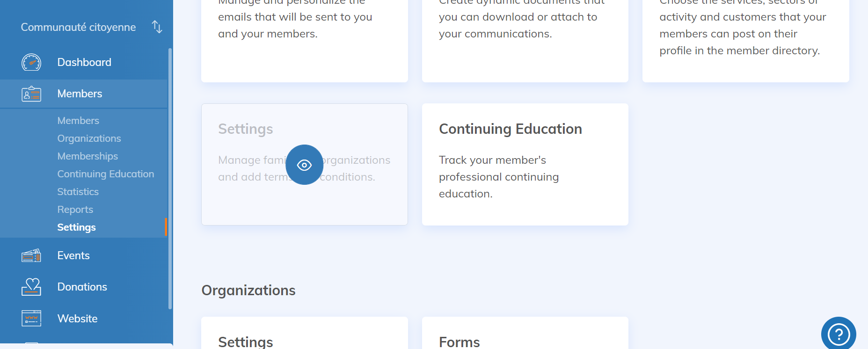Viewport: 868px width, 349px height.
Task: Select the active Settings submenu item
Action: [76, 227]
